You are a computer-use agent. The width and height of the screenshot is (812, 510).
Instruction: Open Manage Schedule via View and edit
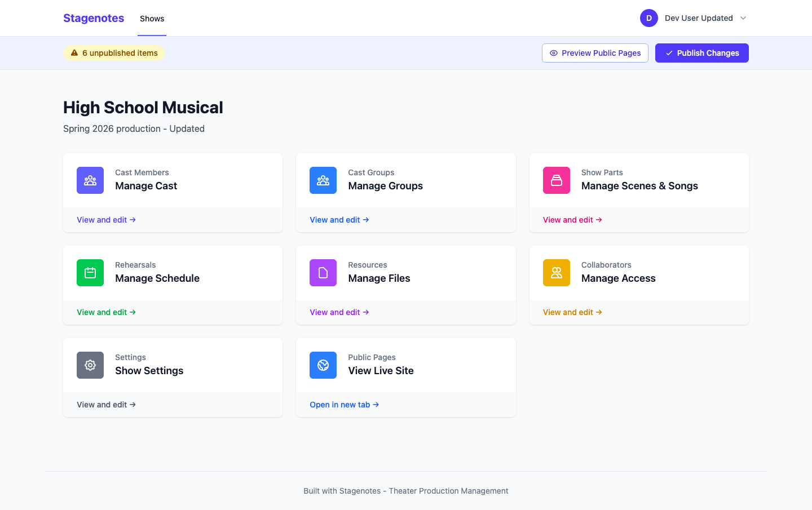click(x=106, y=312)
